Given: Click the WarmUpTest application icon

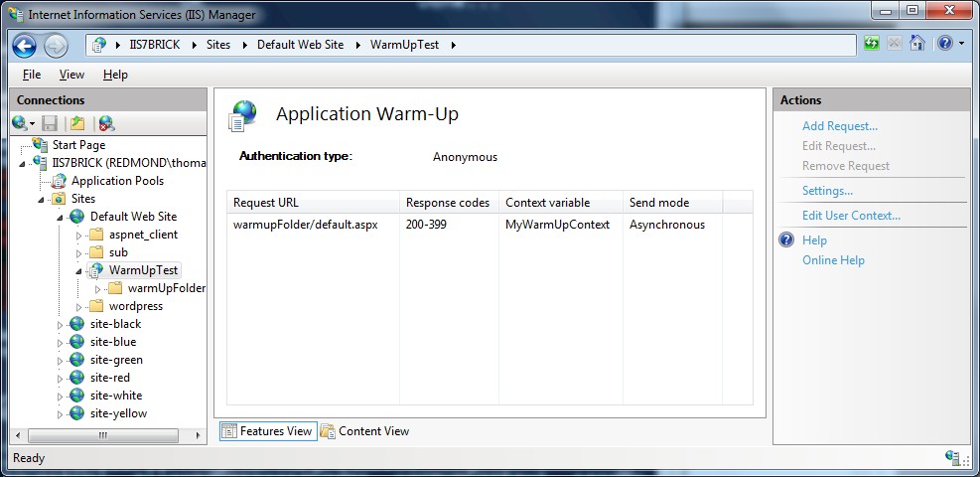Looking at the screenshot, I should point(95,270).
